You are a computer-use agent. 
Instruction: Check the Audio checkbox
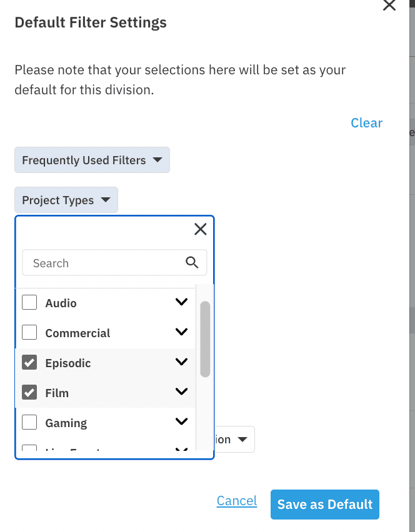(x=29, y=302)
